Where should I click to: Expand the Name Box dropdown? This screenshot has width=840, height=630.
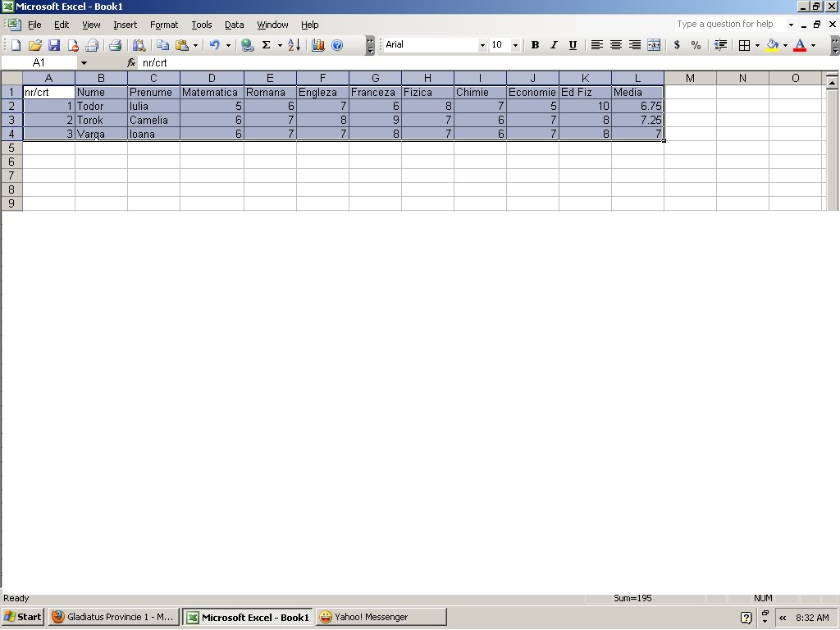coord(84,62)
